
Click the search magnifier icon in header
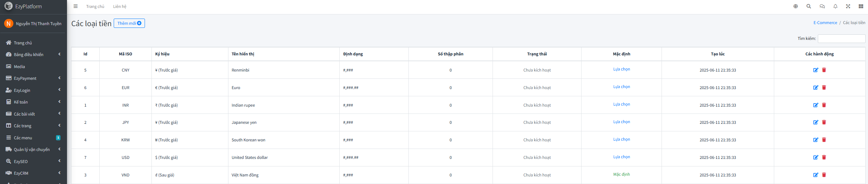click(809, 6)
